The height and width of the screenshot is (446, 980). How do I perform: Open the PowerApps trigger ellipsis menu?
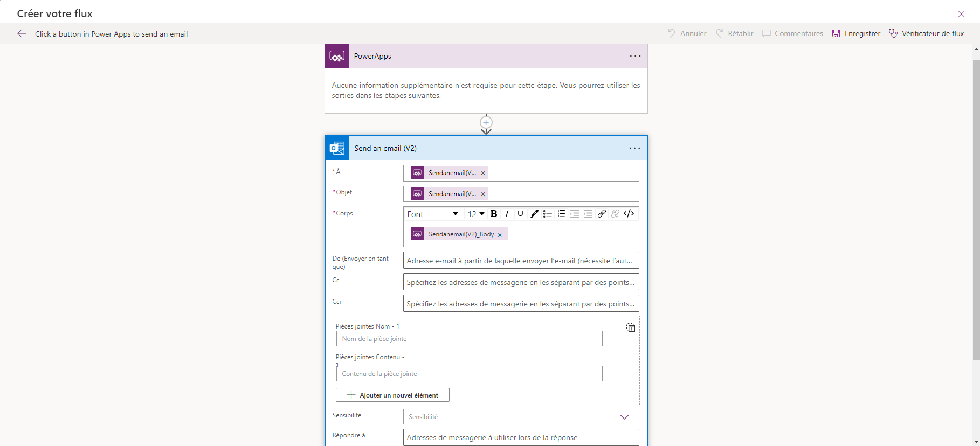tap(635, 56)
